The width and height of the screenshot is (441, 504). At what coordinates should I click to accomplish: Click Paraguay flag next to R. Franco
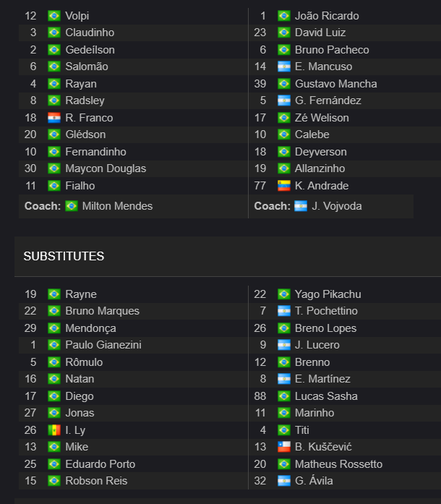[54, 118]
